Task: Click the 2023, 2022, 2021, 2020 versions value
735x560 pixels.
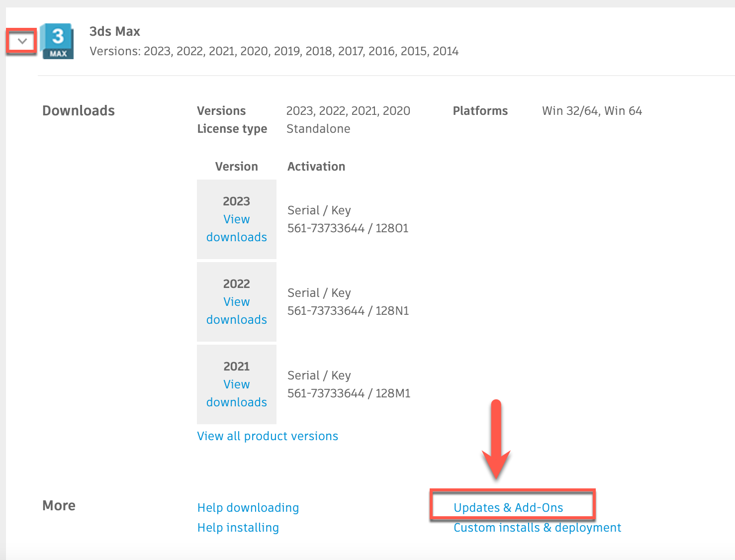Action: (x=348, y=111)
